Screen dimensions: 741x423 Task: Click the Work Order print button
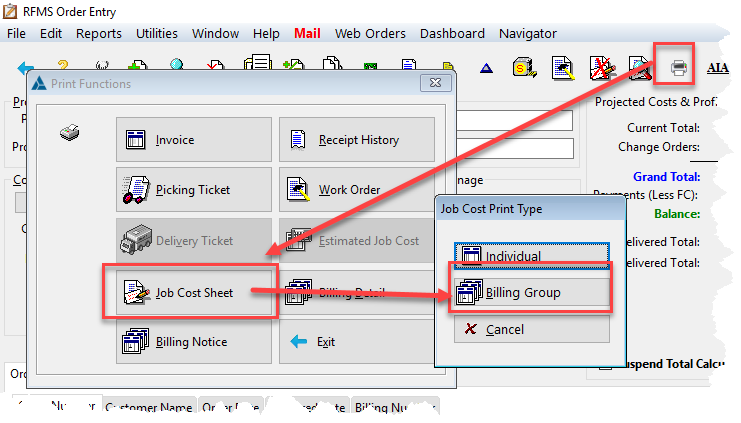(x=357, y=190)
